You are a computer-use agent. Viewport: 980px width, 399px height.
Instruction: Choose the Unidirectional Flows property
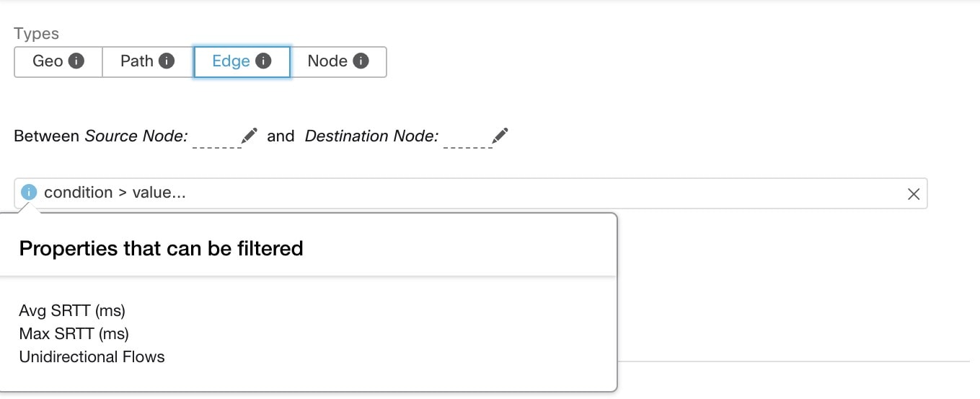[x=92, y=357]
